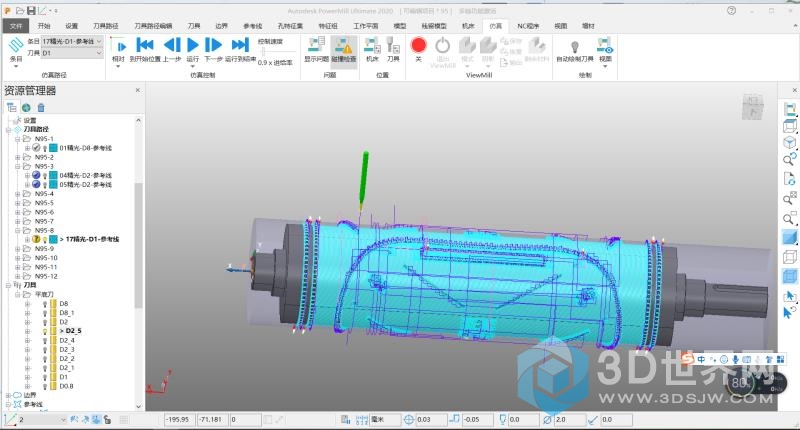Toggle lightbulb for tool D2_5
Screen dimensions: 800x430
(45, 331)
